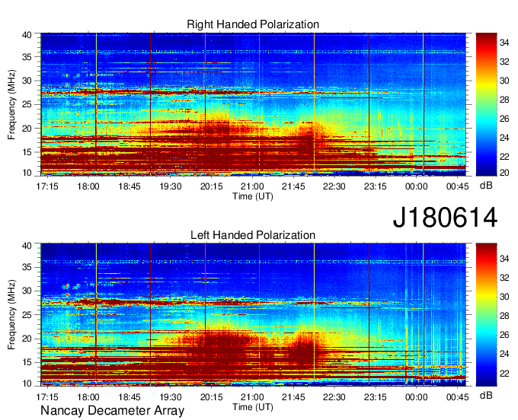Click the "25" frequency tick on the Right Handed plot
The height and width of the screenshot is (420, 518).
27,104
